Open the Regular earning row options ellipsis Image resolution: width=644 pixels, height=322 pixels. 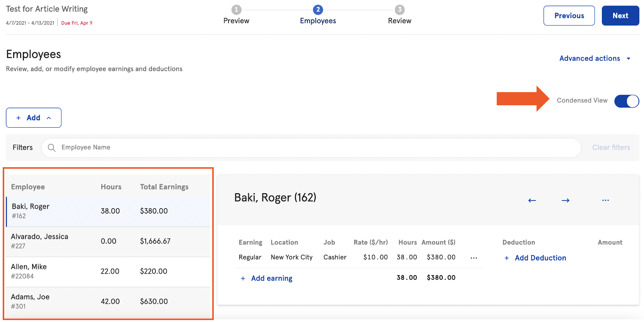(474, 258)
